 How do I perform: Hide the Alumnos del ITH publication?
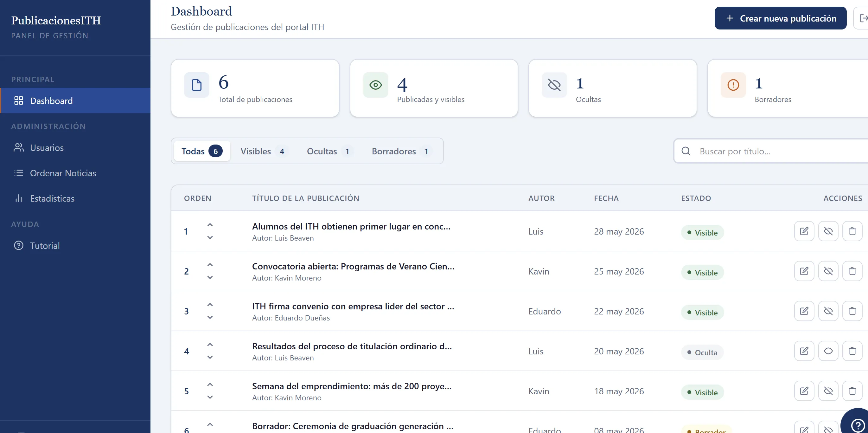pyautogui.click(x=828, y=231)
